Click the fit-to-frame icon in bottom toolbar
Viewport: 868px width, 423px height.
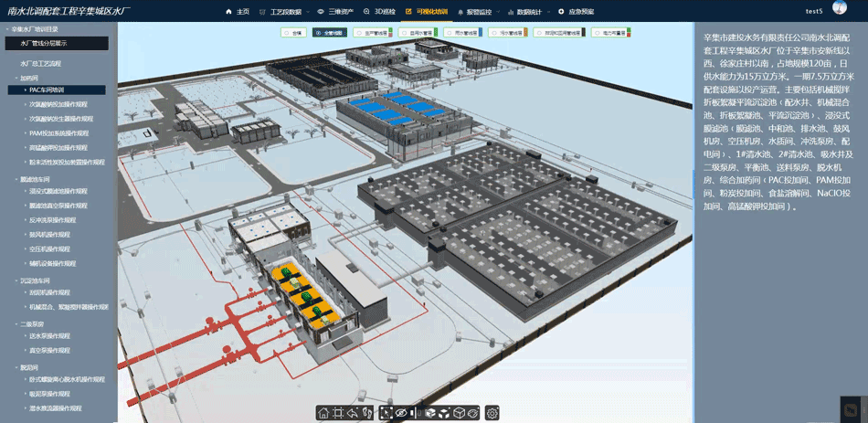click(338, 413)
